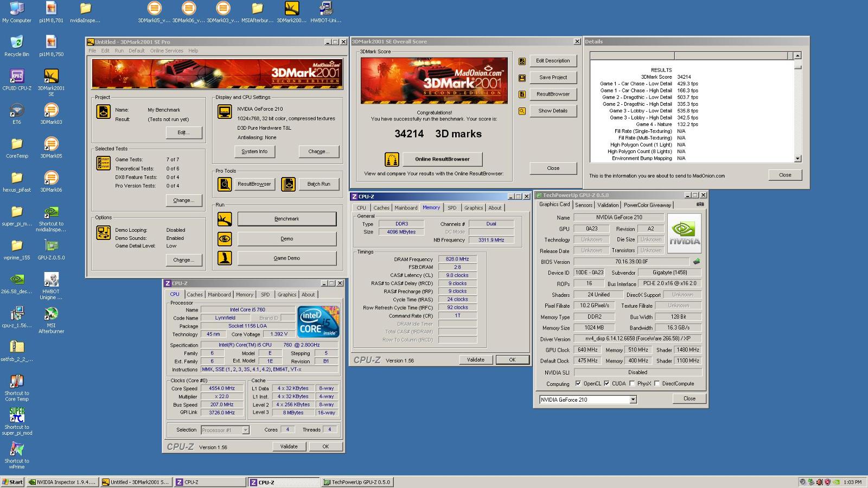Click the Demo eye icon

pyautogui.click(x=225, y=238)
